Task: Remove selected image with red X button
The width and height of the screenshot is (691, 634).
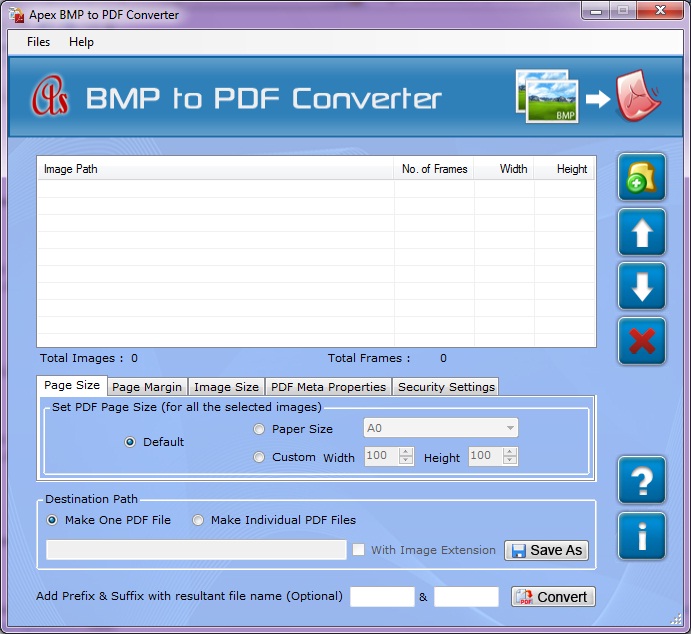Action: (642, 341)
